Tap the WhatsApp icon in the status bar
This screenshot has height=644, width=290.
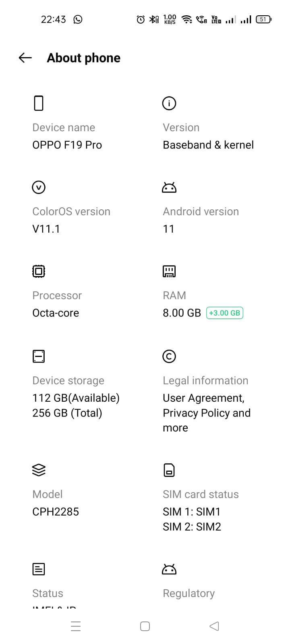click(x=78, y=19)
